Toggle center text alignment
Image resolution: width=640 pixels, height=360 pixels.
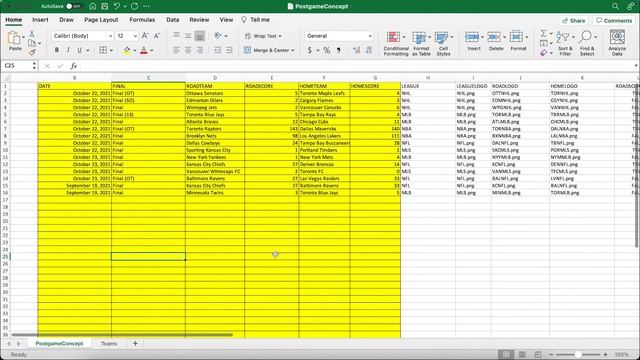(x=188, y=50)
